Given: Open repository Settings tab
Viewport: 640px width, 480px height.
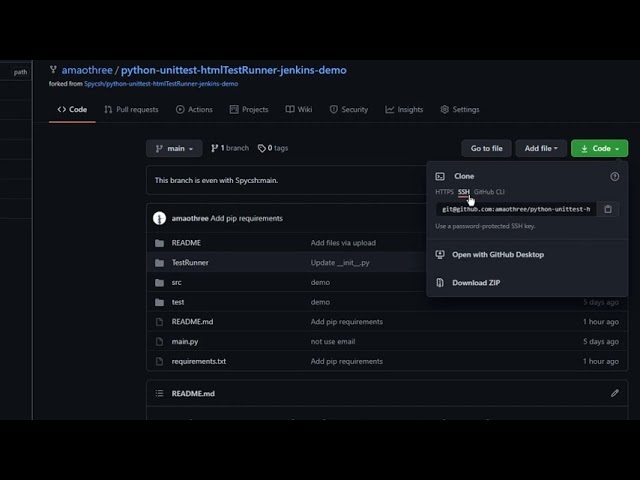Looking at the screenshot, I should coord(460,109).
